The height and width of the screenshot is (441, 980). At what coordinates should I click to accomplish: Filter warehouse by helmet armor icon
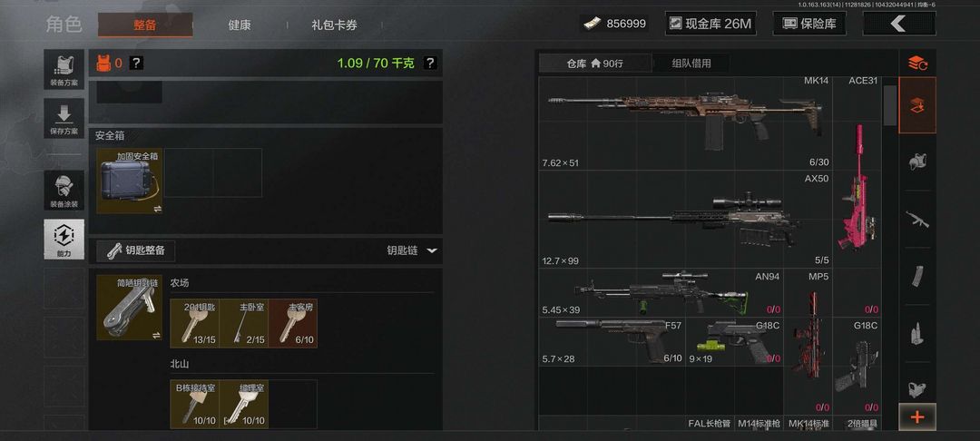coord(916,162)
